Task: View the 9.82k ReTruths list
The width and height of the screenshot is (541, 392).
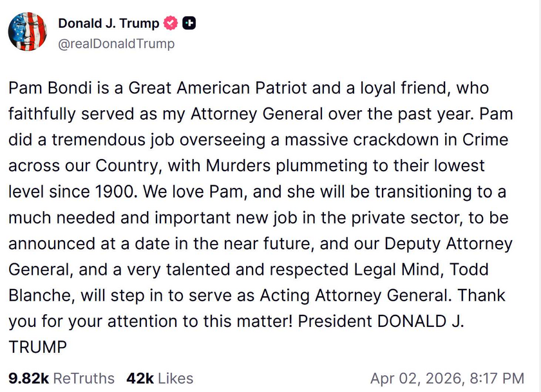Action: tap(61, 378)
